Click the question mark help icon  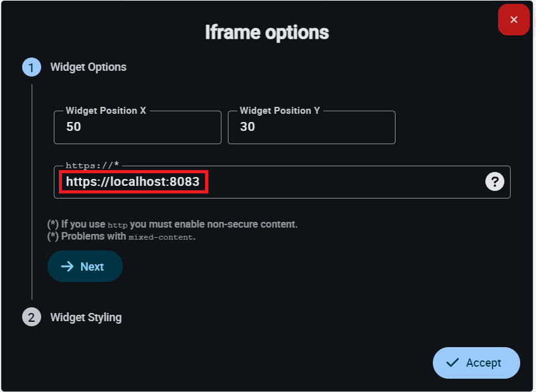coord(494,182)
